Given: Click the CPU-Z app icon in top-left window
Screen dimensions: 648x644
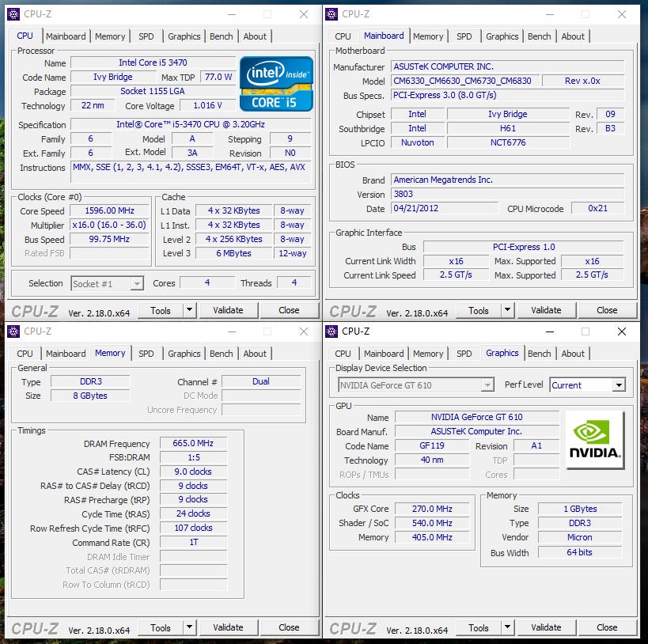Looking at the screenshot, I should point(13,14).
